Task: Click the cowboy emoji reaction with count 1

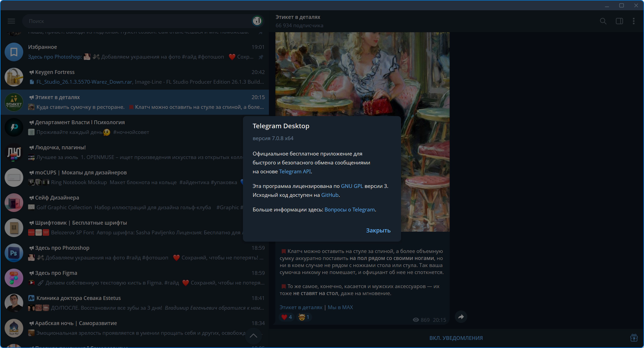Action: tap(304, 317)
